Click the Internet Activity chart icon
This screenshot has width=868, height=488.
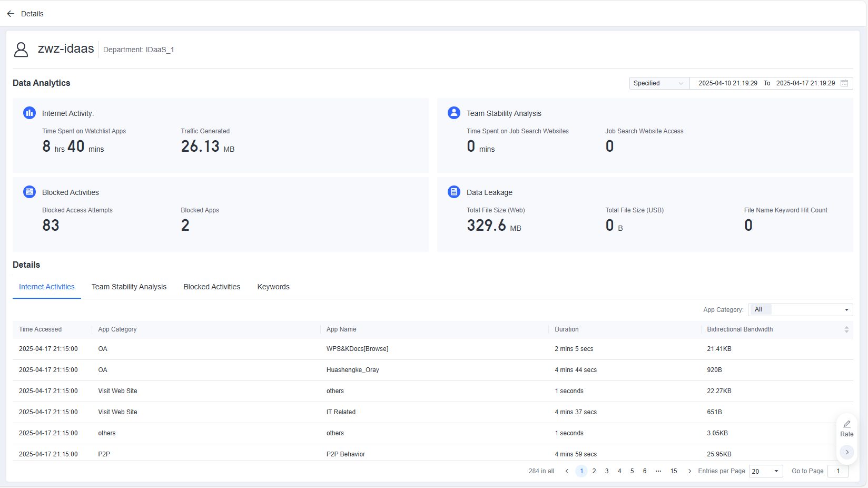click(29, 113)
